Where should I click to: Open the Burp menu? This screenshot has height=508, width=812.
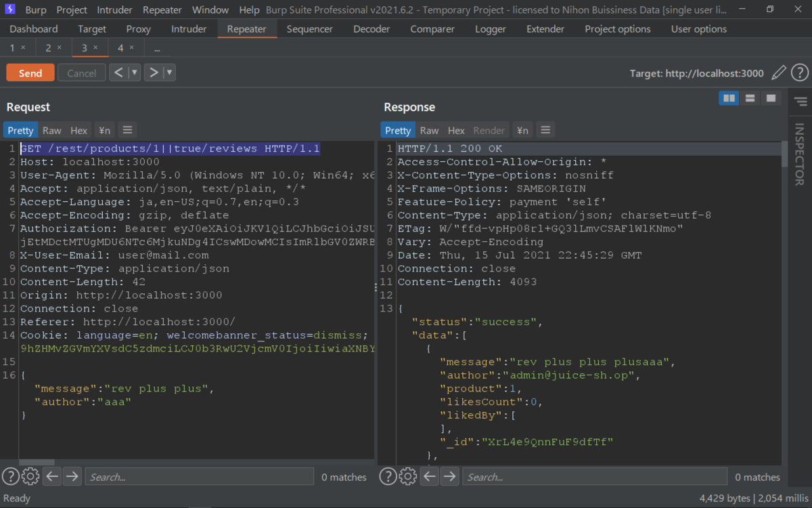click(x=36, y=9)
